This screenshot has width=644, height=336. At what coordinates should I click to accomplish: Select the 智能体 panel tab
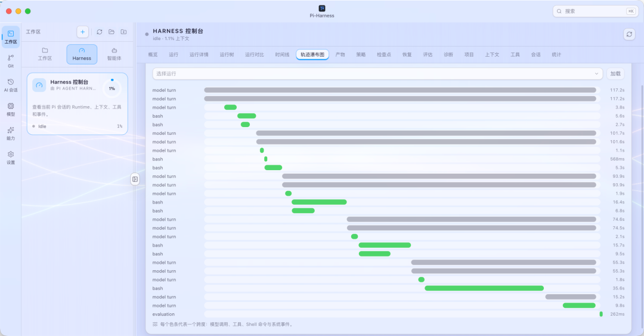[114, 54]
